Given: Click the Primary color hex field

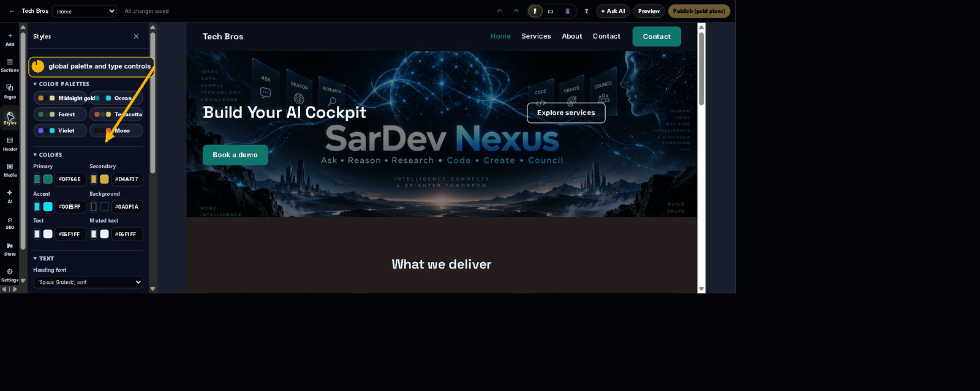Looking at the screenshot, I should (x=70, y=179).
